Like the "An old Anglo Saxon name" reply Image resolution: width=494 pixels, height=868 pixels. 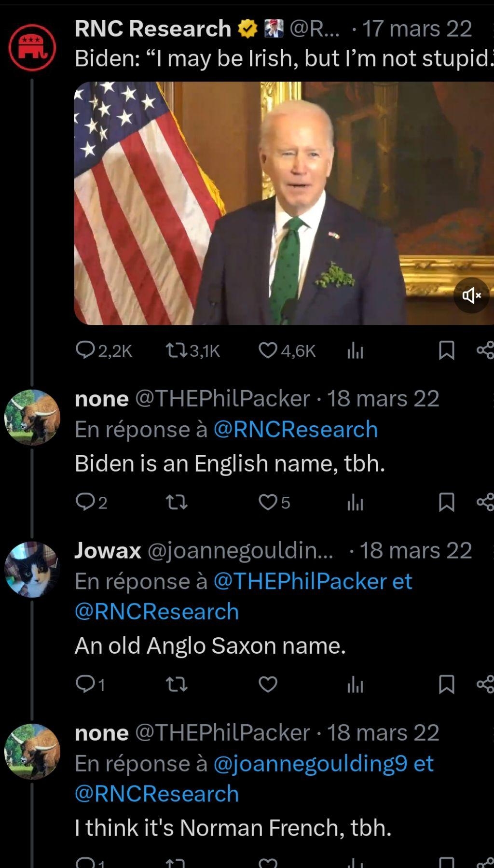click(268, 684)
